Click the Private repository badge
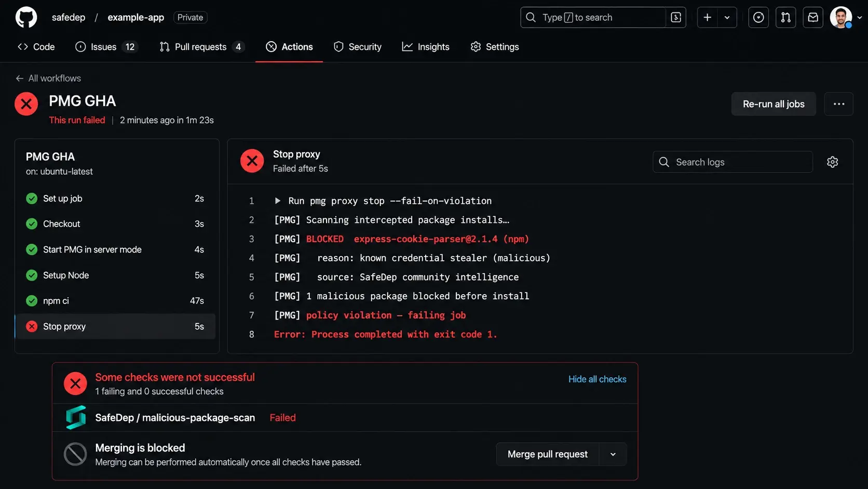The image size is (868, 489). pyautogui.click(x=190, y=17)
